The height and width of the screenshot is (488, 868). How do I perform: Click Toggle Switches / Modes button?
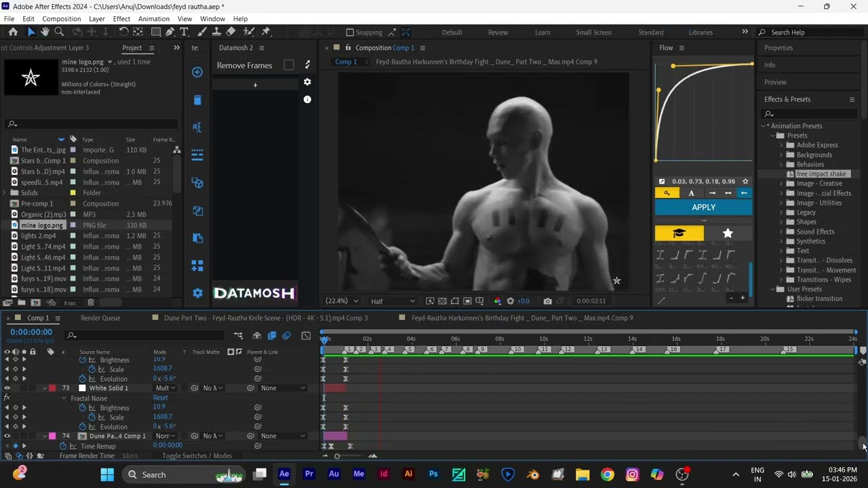(x=197, y=456)
